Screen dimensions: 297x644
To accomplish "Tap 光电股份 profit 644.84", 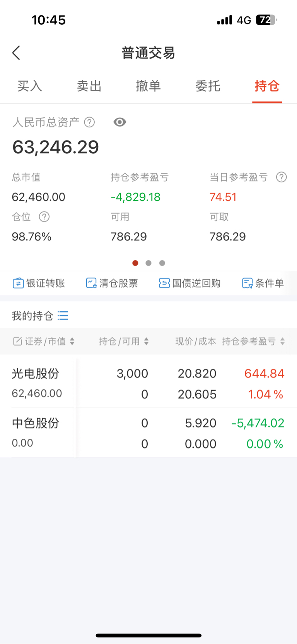I will click(265, 374).
